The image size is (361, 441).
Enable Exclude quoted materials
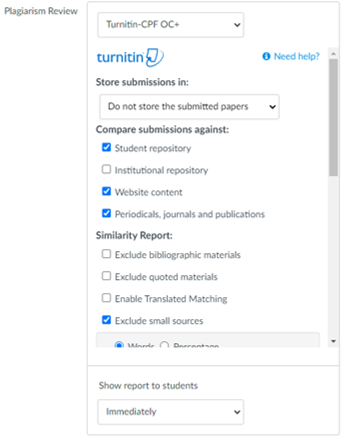(x=106, y=276)
